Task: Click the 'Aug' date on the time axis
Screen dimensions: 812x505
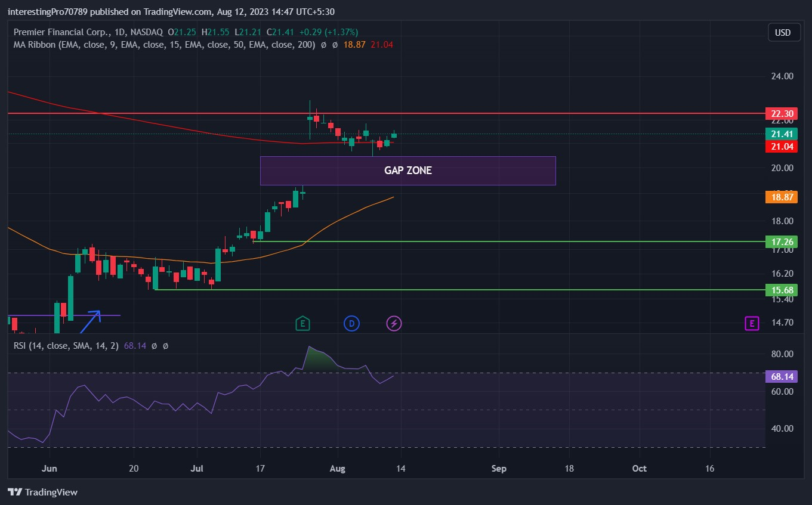Action: point(338,469)
